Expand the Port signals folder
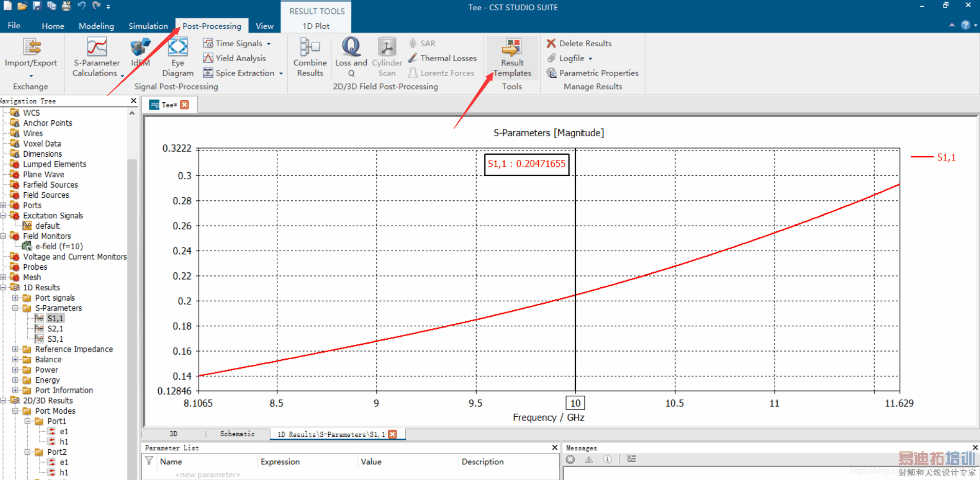The height and width of the screenshot is (480, 980). click(x=15, y=298)
